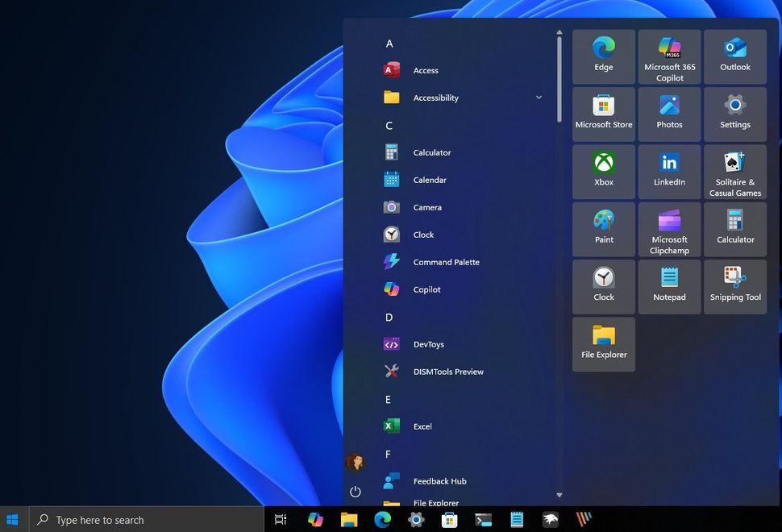Open the LinkedIn pinned tile
This screenshot has height=532, width=782.
(x=669, y=171)
